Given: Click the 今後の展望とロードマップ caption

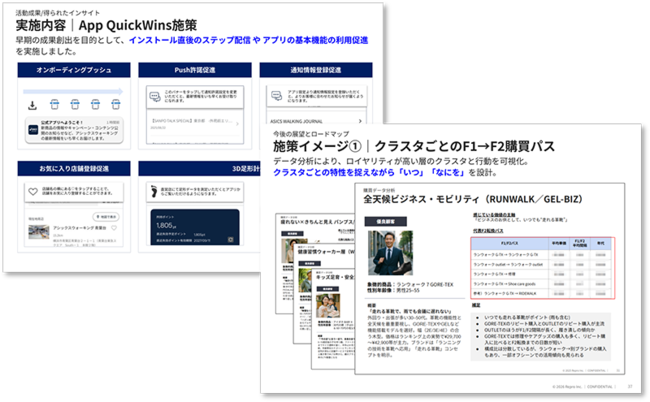Looking at the screenshot, I should [x=311, y=134].
